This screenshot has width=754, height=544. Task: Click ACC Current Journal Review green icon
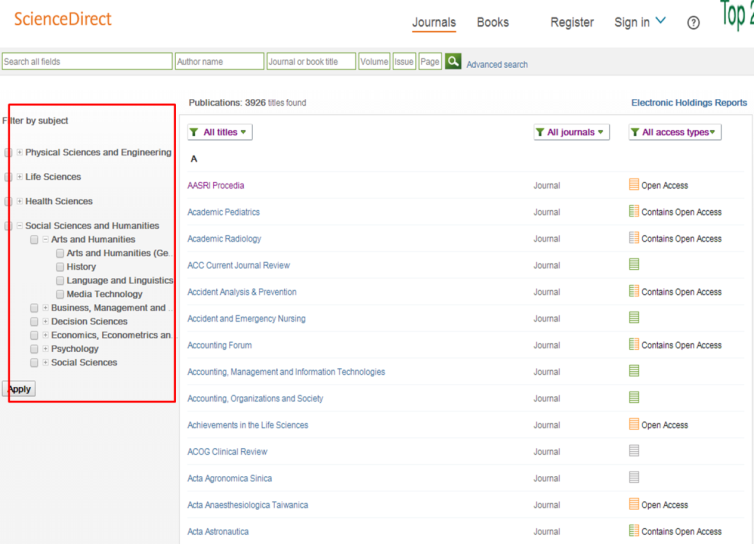[634, 264]
